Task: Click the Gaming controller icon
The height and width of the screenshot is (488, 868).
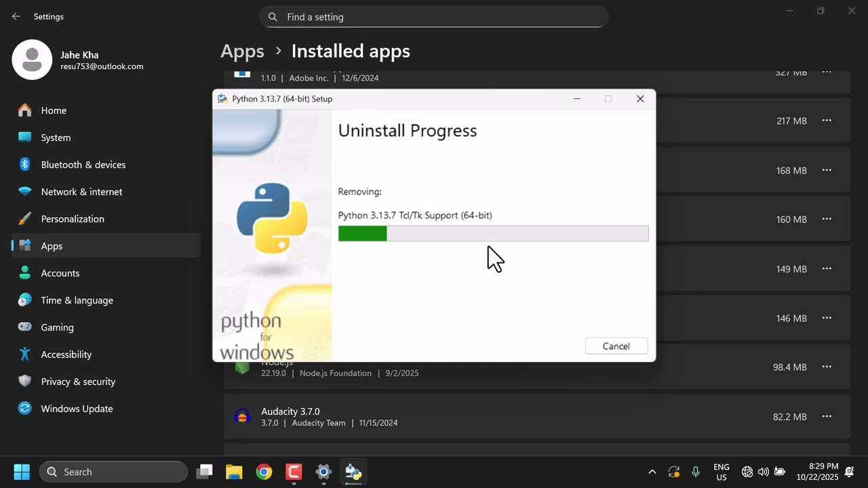Action: pos(25,327)
